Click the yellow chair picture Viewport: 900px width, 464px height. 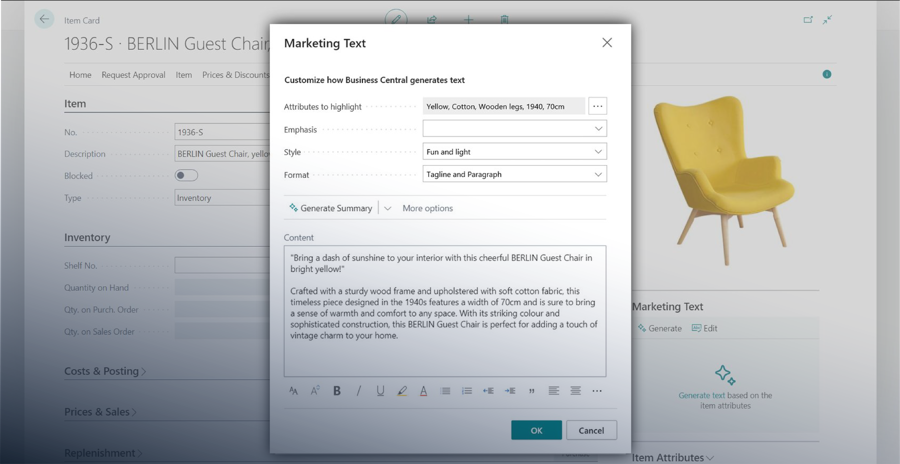pyautogui.click(x=723, y=180)
